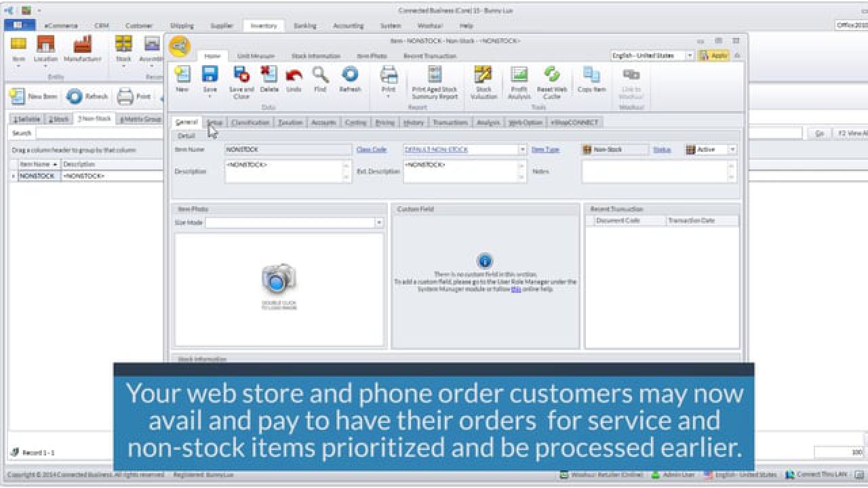This screenshot has width=868, height=488.
Task: Click the Reset Web Cache icon
Action: coord(551,81)
